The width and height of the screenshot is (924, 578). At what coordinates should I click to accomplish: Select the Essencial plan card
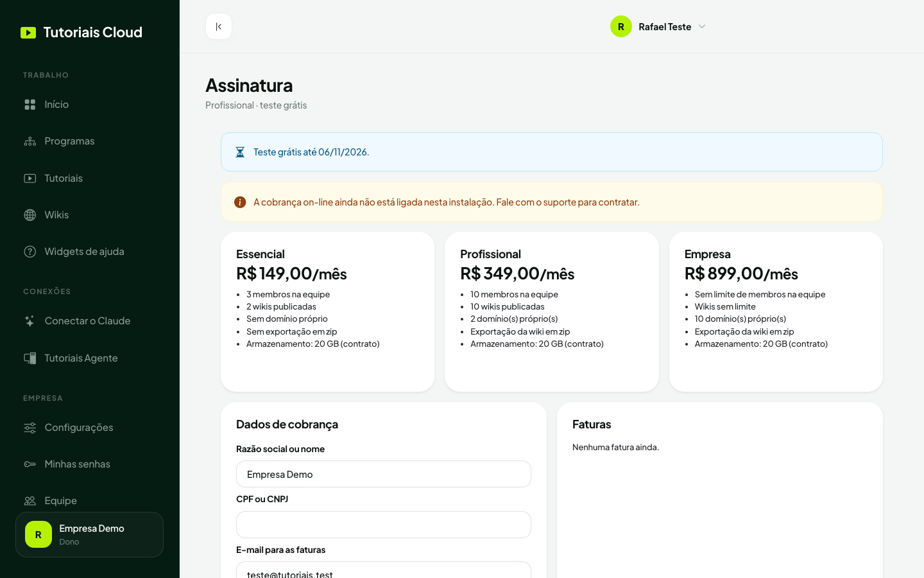327,311
